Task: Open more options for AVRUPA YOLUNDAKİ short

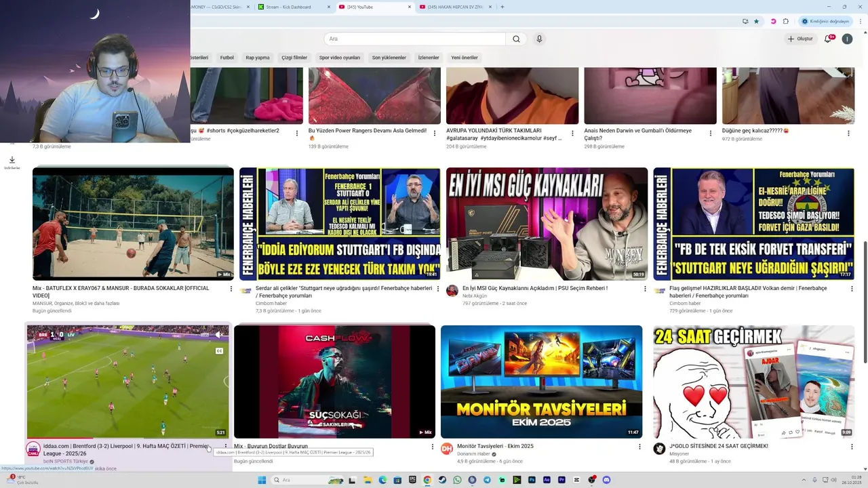Action: pyautogui.click(x=572, y=133)
